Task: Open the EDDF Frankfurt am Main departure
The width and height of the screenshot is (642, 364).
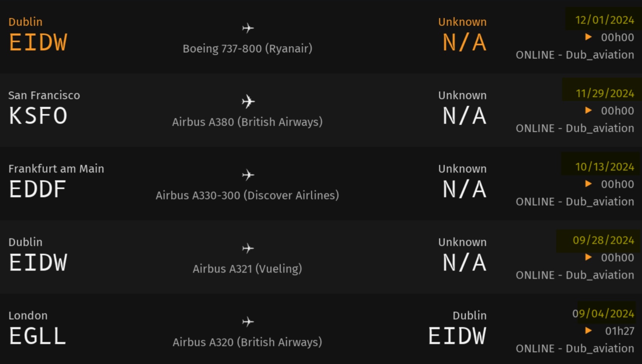Action: [x=37, y=189]
